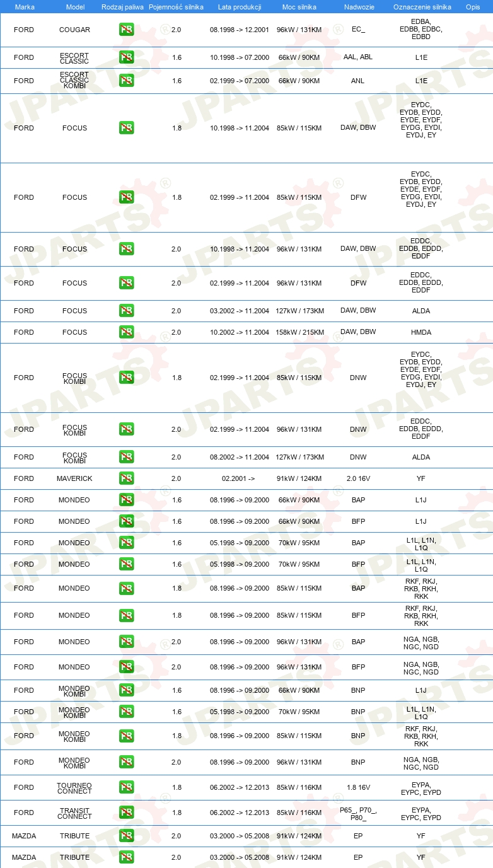Image resolution: width=493 pixels, height=868 pixels.
Task: Select the '2.0 16V' body cell
Action: tap(358, 478)
